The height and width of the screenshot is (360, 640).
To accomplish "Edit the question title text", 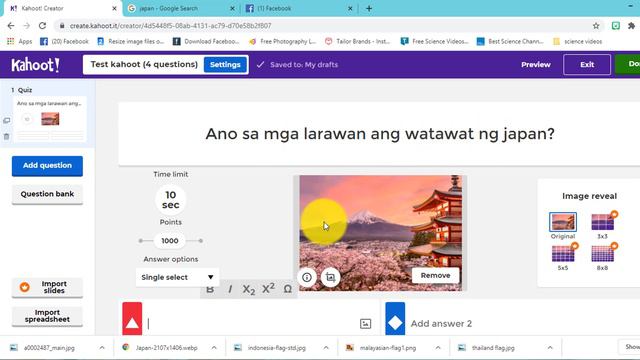I will pyautogui.click(x=380, y=134).
